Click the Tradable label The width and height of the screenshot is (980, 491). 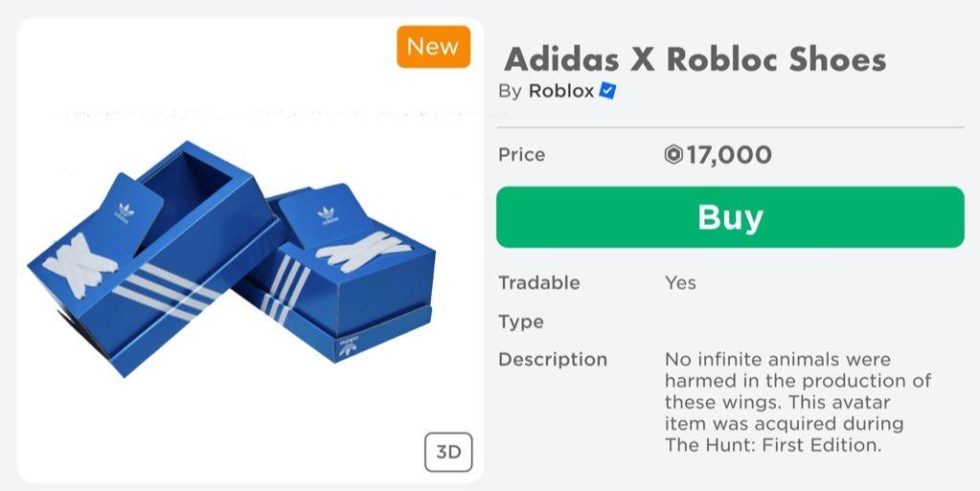(538, 282)
